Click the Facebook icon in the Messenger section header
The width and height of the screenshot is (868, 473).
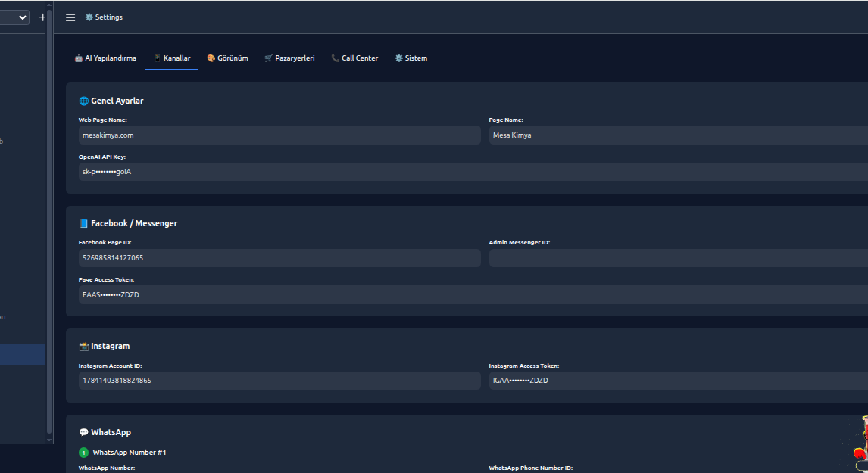tap(83, 222)
